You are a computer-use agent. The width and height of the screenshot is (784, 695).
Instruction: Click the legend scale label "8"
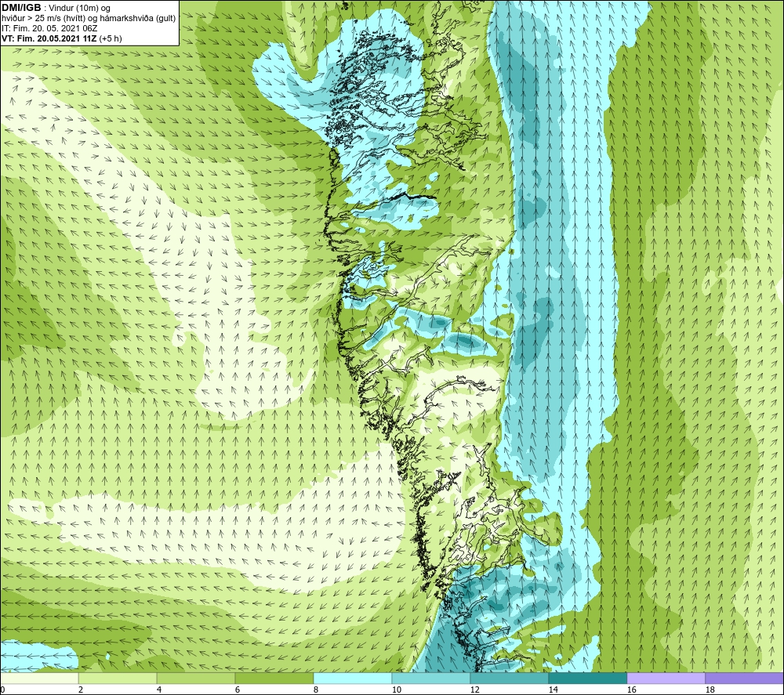(x=315, y=690)
